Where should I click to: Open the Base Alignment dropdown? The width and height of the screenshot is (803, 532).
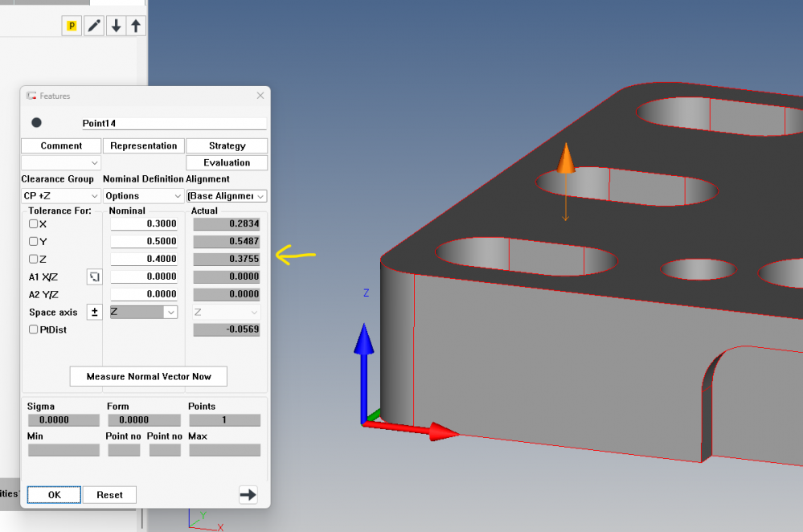pos(227,196)
